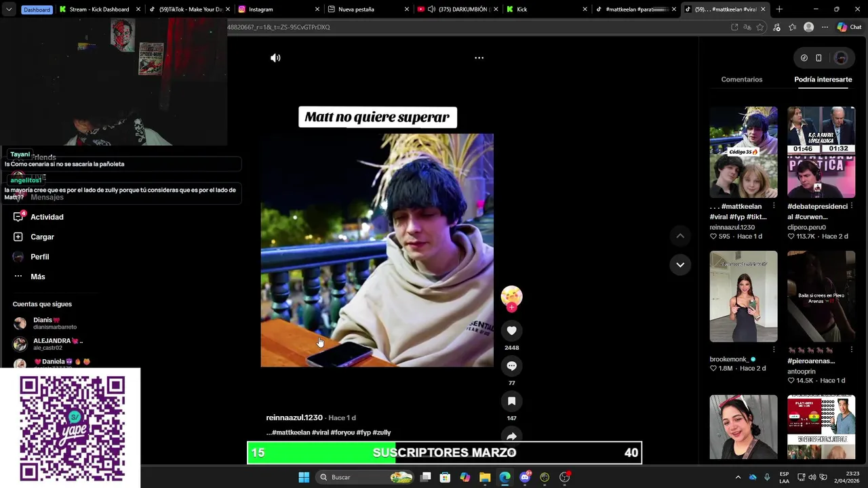Save the video with the bookmark icon
The image size is (868, 488).
click(x=511, y=401)
